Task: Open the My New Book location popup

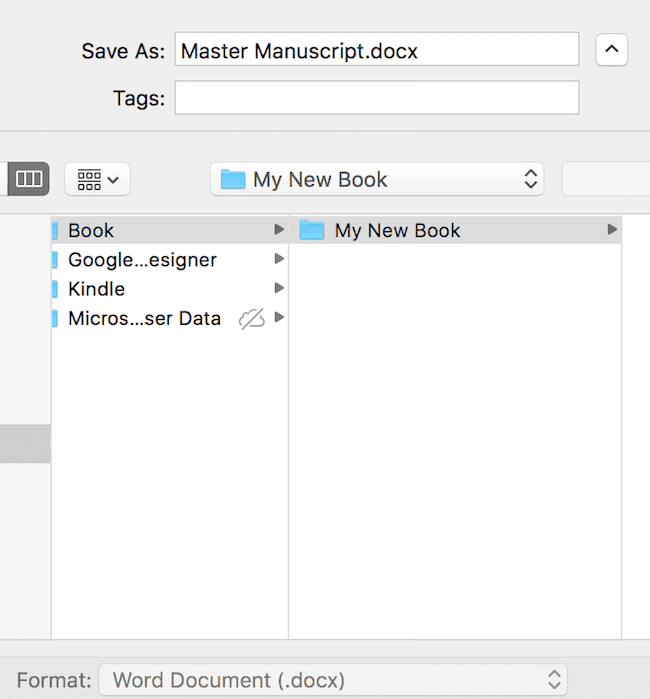Action: point(377,180)
